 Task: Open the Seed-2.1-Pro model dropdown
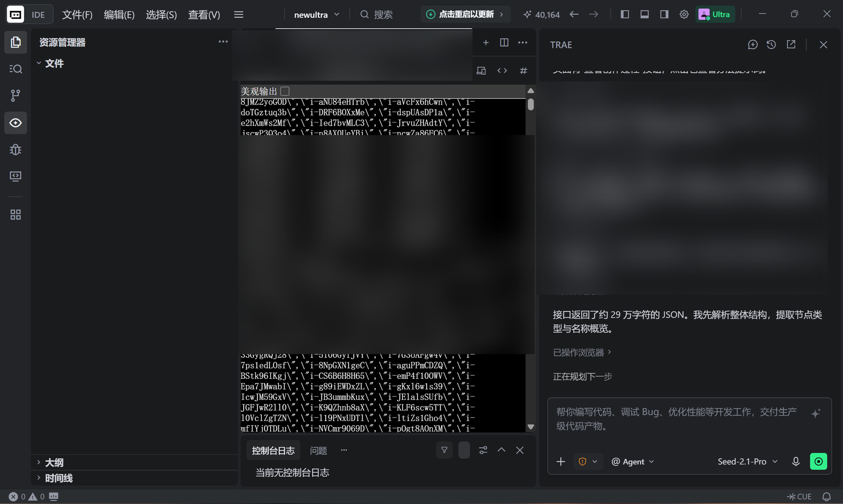tap(747, 461)
